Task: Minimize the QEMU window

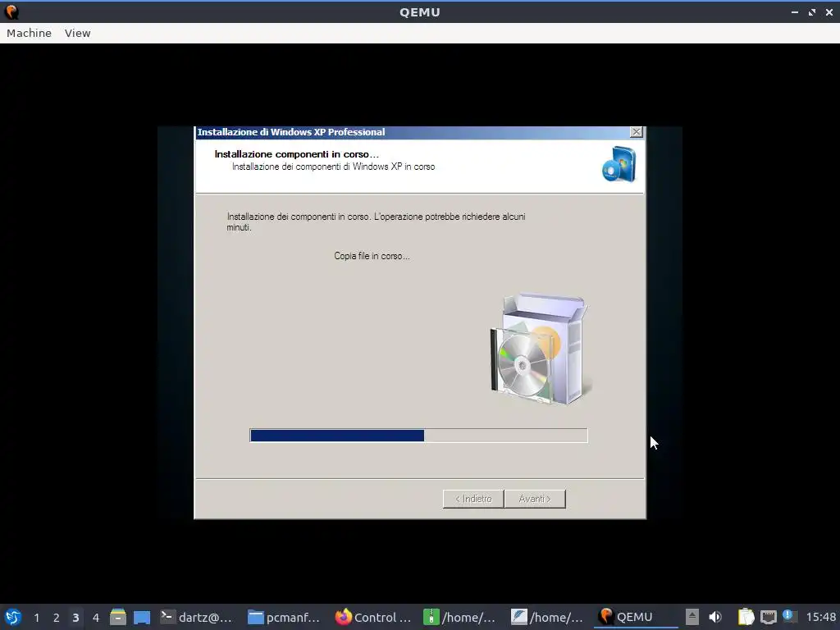Action: click(794, 11)
